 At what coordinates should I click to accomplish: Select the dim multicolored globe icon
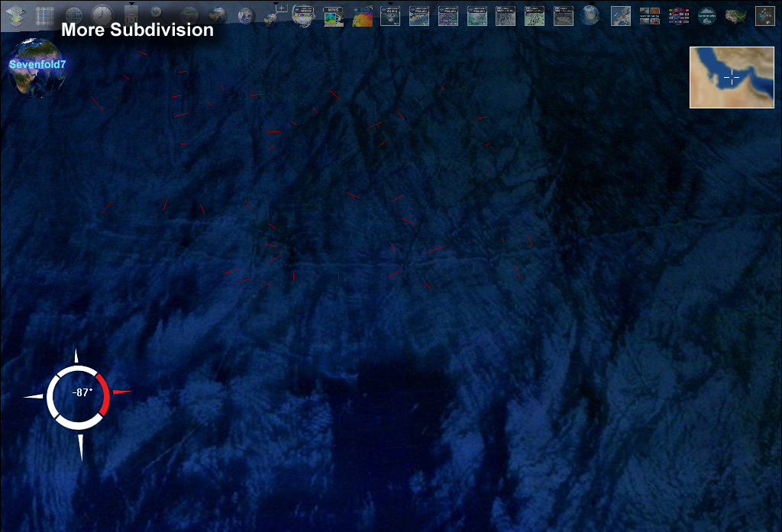189,16
